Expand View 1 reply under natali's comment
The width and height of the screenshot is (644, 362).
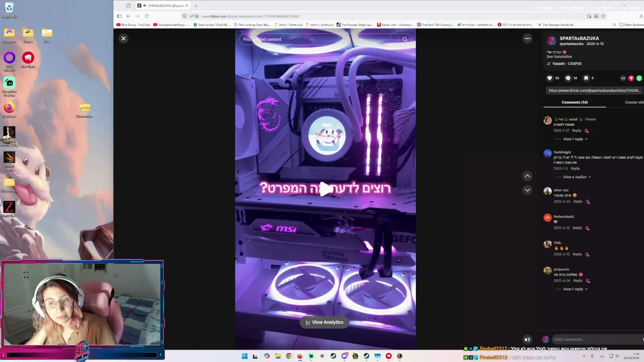tap(575, 139)
